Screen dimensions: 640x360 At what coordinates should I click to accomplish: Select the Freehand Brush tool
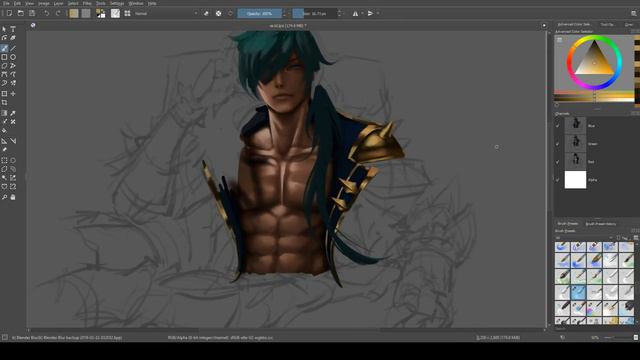pyautogui.click(x=4, y=48)
